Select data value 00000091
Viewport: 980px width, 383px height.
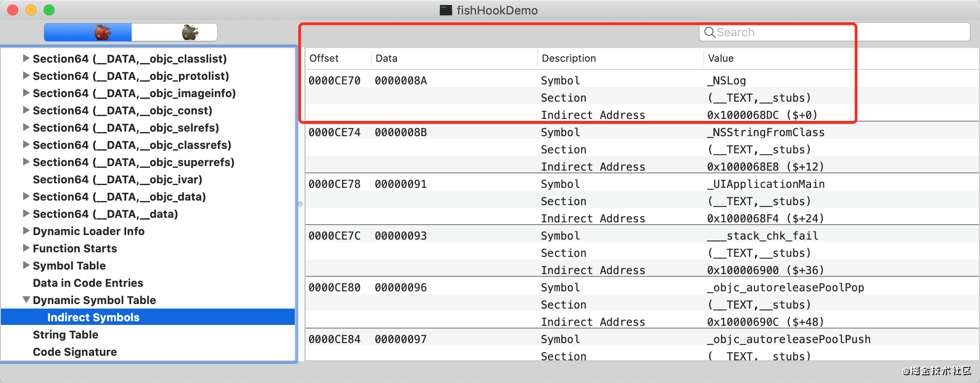(x=401, y=184)
